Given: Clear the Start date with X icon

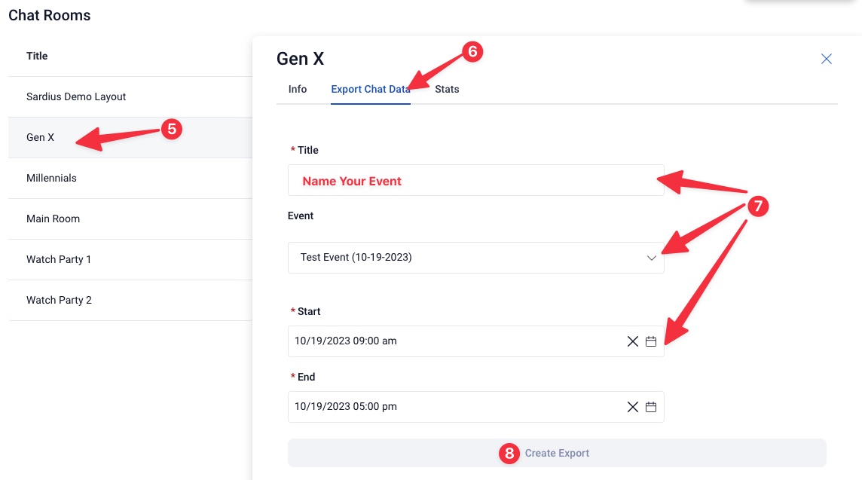Looking at the screenshot, I should (x=633, y=341).
